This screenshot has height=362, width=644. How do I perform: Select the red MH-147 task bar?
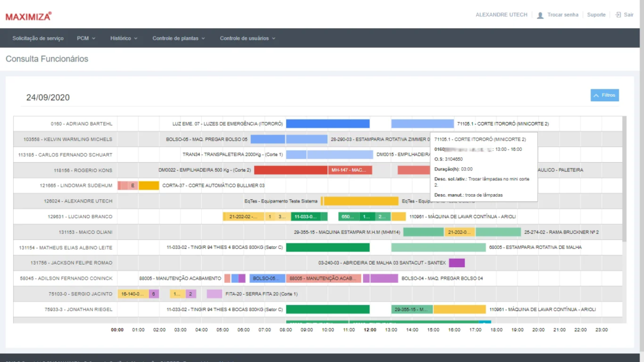point(350,170)
